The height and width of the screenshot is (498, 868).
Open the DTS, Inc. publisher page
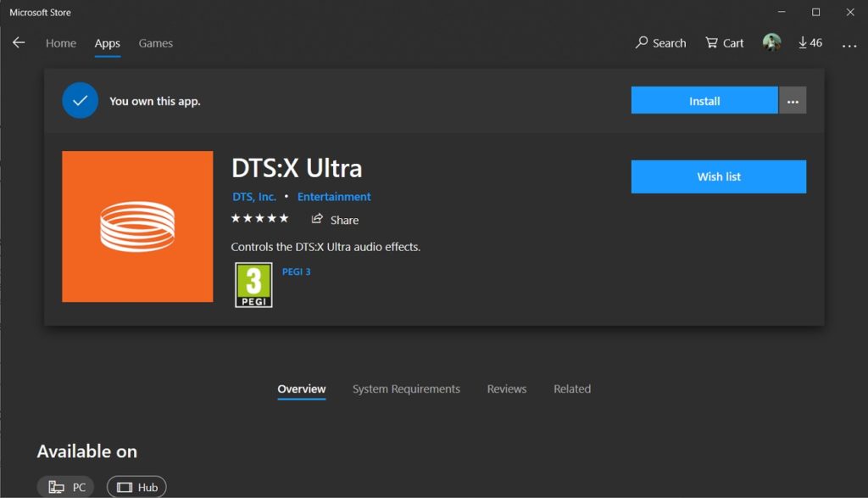coord(253,196)
